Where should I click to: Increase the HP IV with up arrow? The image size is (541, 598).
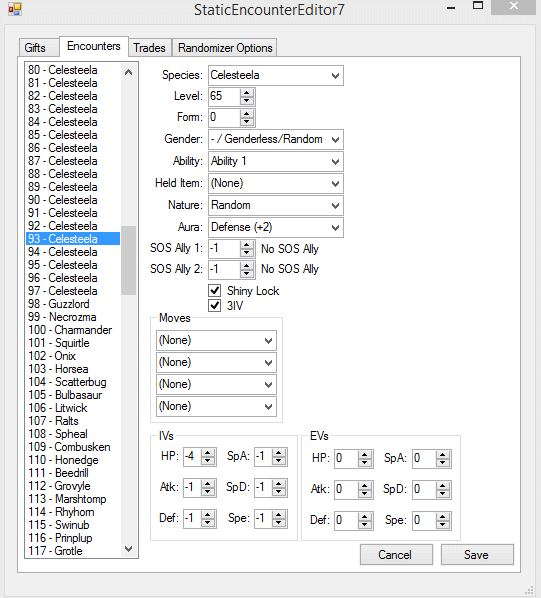[x=208, y=453]
